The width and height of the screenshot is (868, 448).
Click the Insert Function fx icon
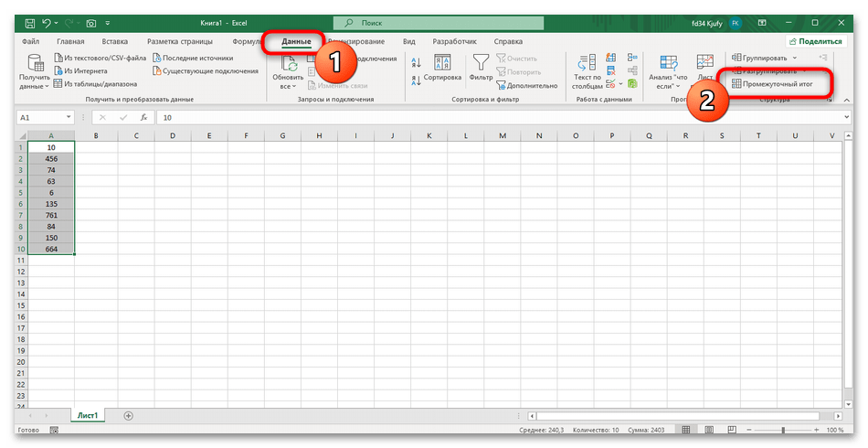tap(143, 117)
